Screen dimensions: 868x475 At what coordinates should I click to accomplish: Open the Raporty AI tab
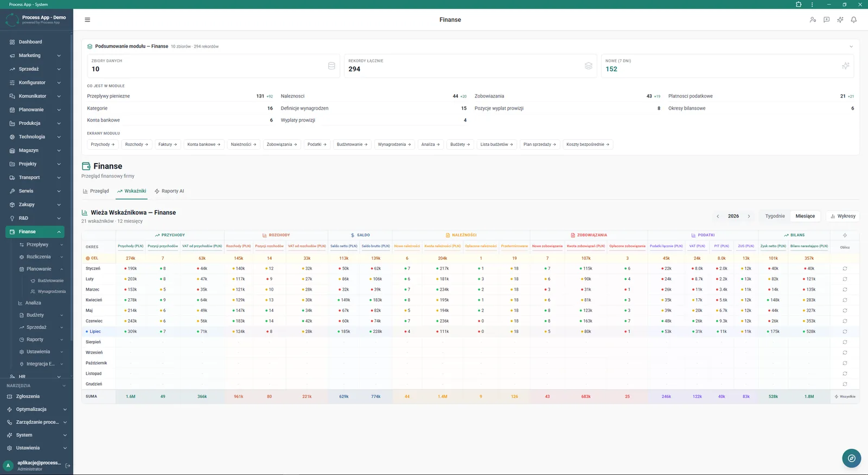[x=169, y=191]
